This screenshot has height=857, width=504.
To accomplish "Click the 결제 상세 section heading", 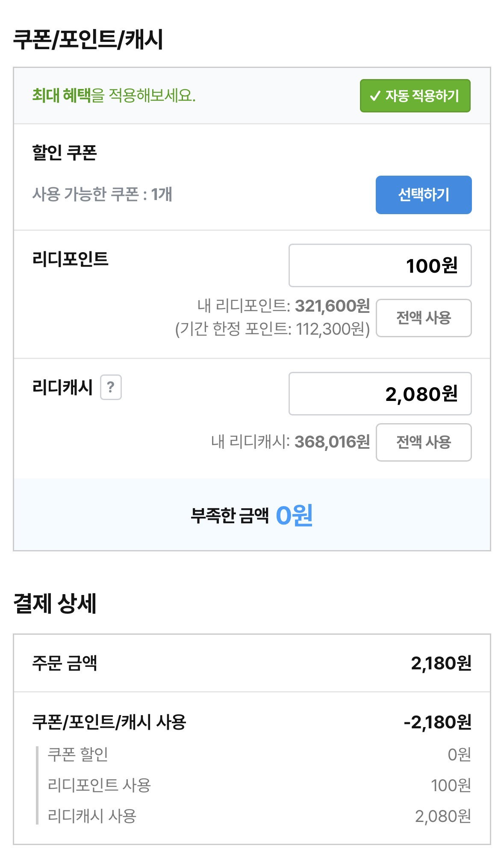I will click(55, 604).
